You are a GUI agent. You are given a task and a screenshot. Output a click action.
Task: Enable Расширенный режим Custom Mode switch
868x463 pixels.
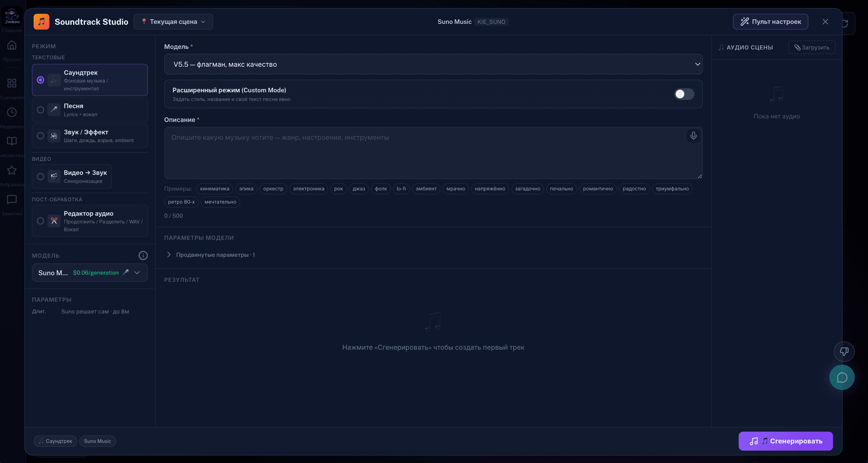(x=684, y=94)
